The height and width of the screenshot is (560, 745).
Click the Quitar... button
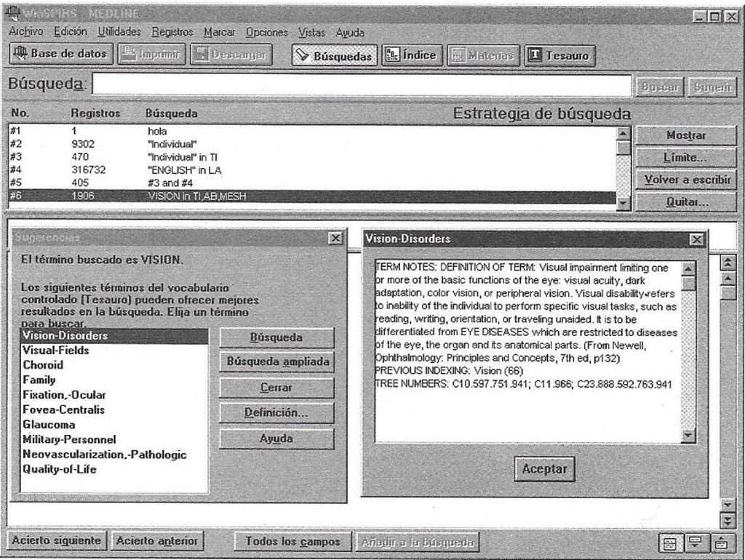coord(686,202)
